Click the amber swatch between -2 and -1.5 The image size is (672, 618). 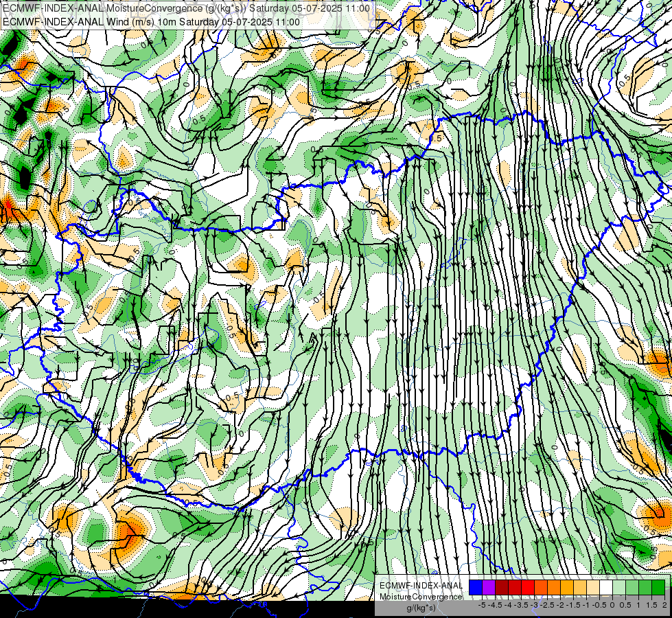pyautogui.click(x=567, y=587)
